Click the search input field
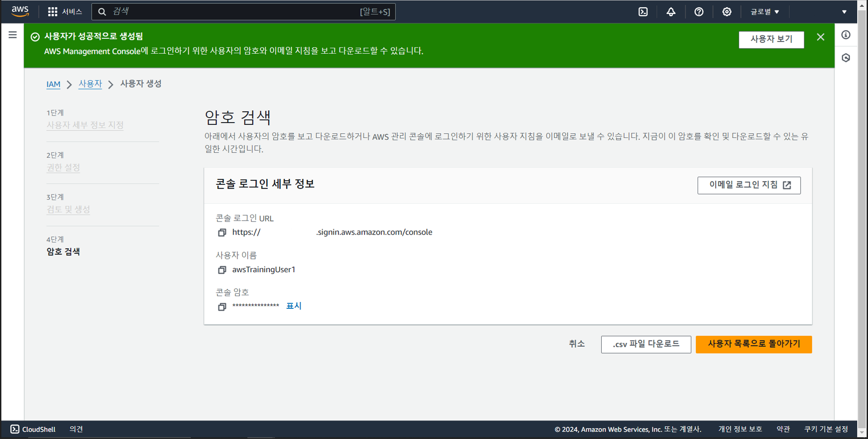 tap(243, 12)
